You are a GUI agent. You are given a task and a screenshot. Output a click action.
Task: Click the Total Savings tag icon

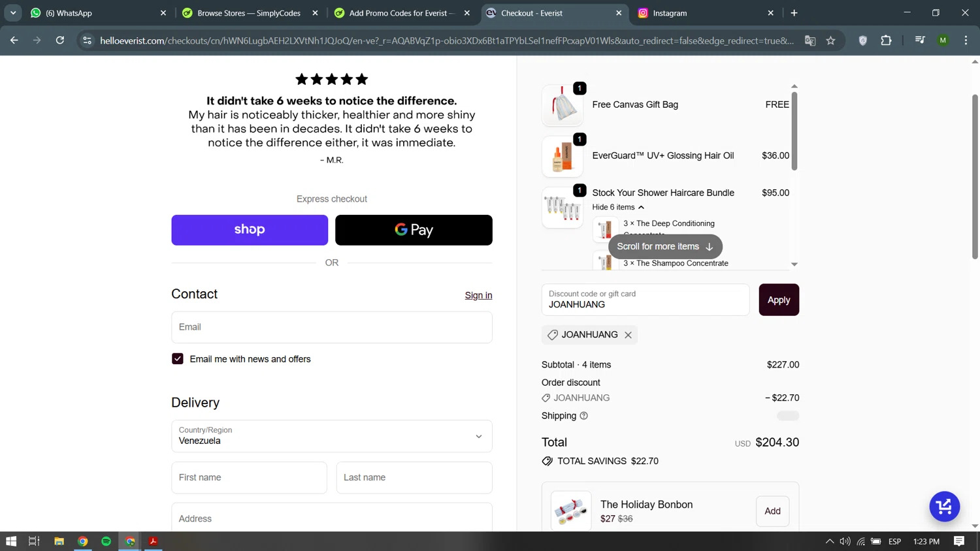point(547,461)
